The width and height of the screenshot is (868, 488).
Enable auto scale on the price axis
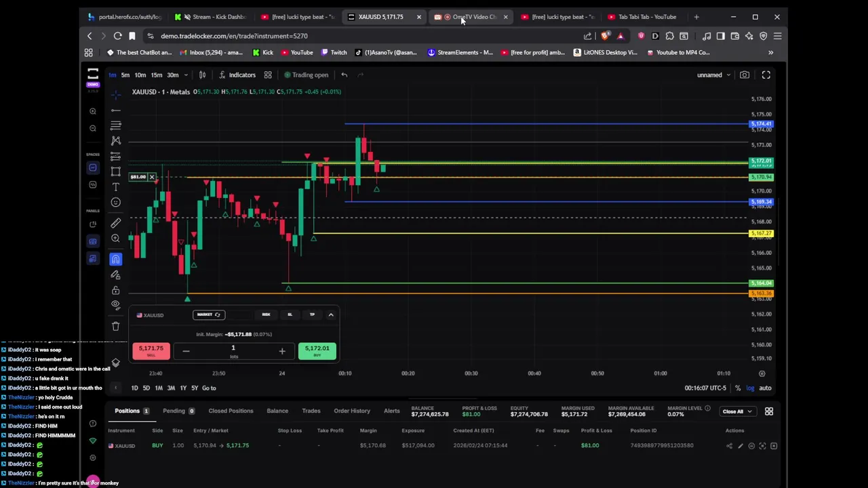coord(765,388)
